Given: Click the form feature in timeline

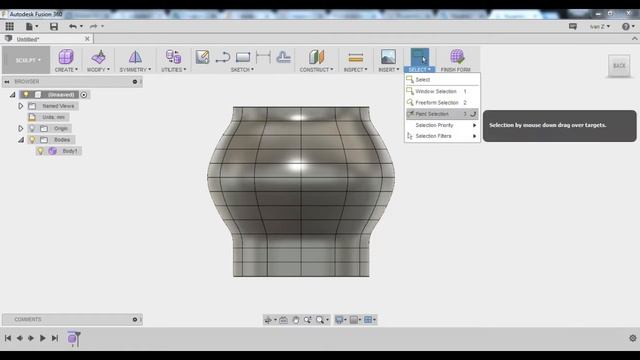Looking at the screenshot, I should pyautogui.click(x=72, y=338).
